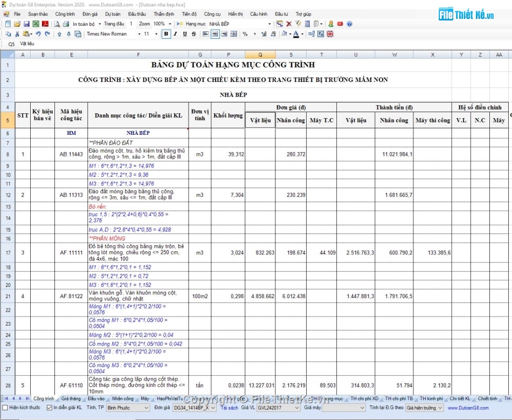
Task: Switch to the 'Giá tháng' sheet tab
Action: 71,398
